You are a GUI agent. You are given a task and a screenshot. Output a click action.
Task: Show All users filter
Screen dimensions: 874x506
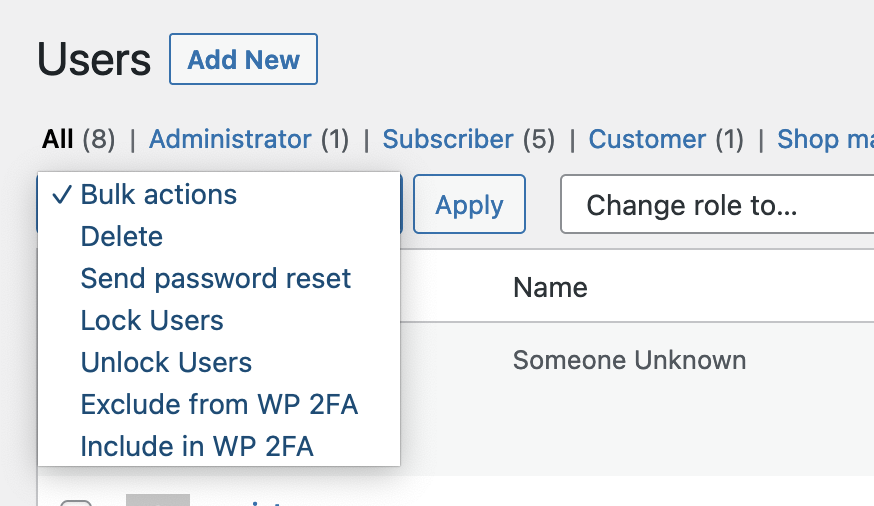coord(58,139)
